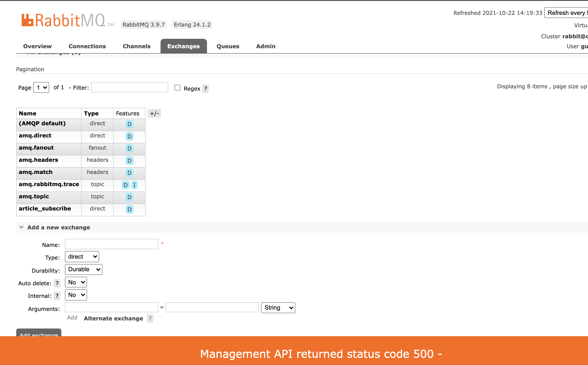The width and height of the screenshot is (588, 365).
Task: Click the internal badge on amq.rabbitmq.trace
Action: point(135,185)
